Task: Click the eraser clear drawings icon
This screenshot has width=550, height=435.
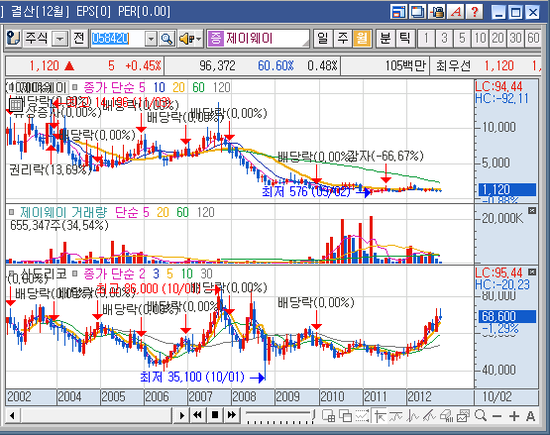Action: pyautogui.click(x=447, y=416)
